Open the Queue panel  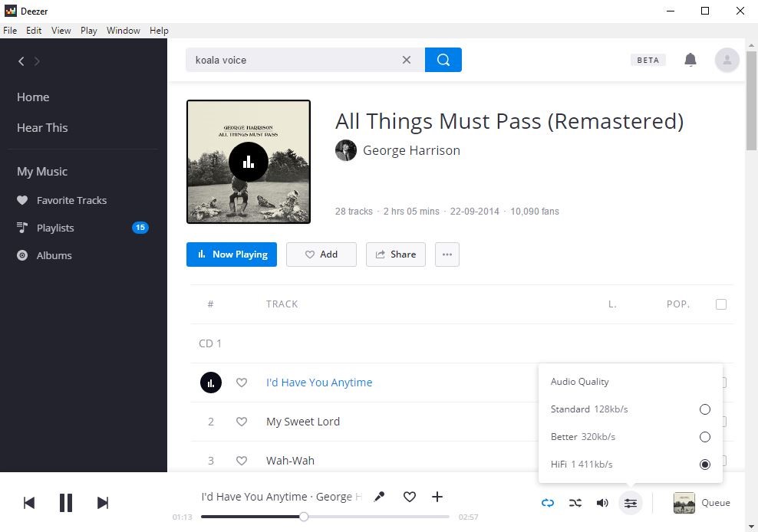pos(716,503)
